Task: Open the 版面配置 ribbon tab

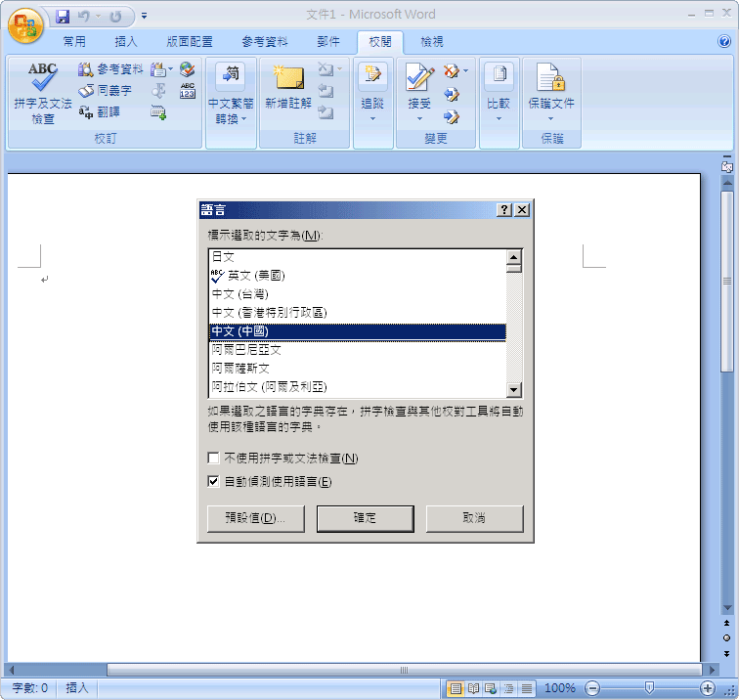Action: 190,42
